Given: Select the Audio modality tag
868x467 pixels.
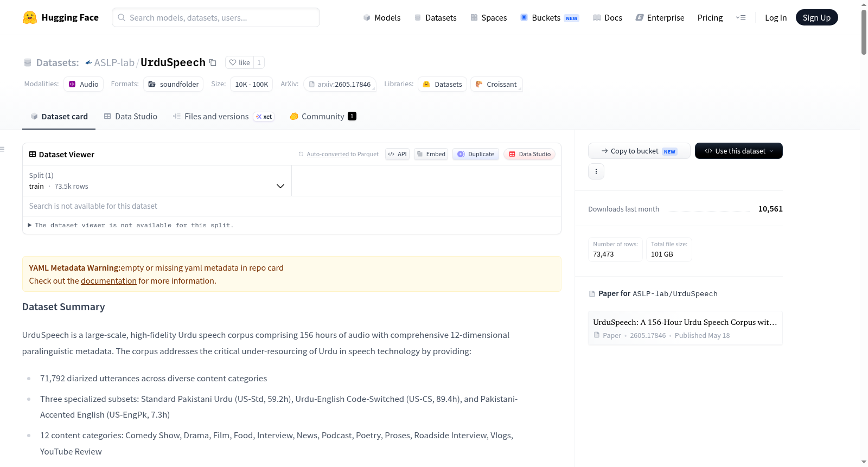Looking at the screenshot, I should pos(84,84).
